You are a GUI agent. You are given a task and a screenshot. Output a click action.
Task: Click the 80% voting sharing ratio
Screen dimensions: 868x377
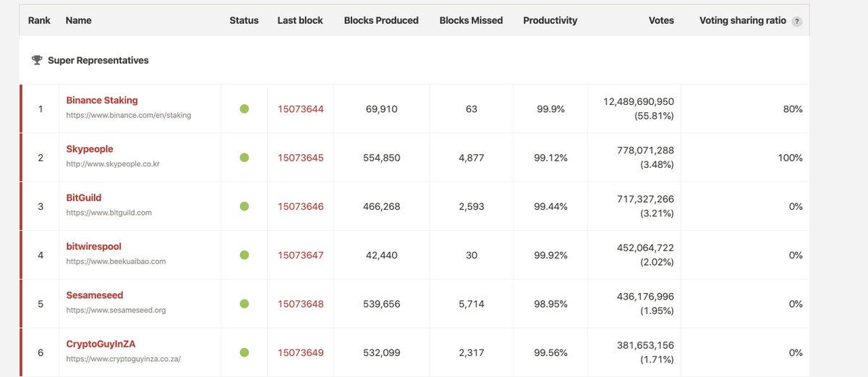click(793, 109)
